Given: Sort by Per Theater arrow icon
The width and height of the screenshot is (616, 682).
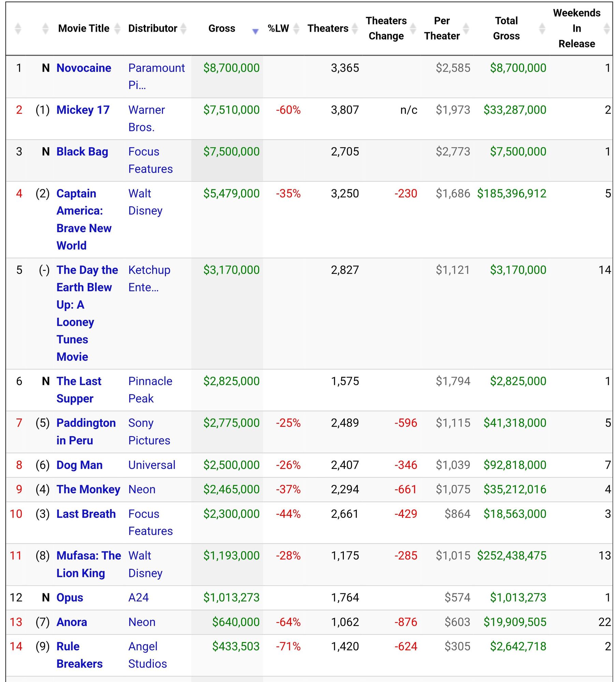Looking at the screenshot, I should 466,28.
